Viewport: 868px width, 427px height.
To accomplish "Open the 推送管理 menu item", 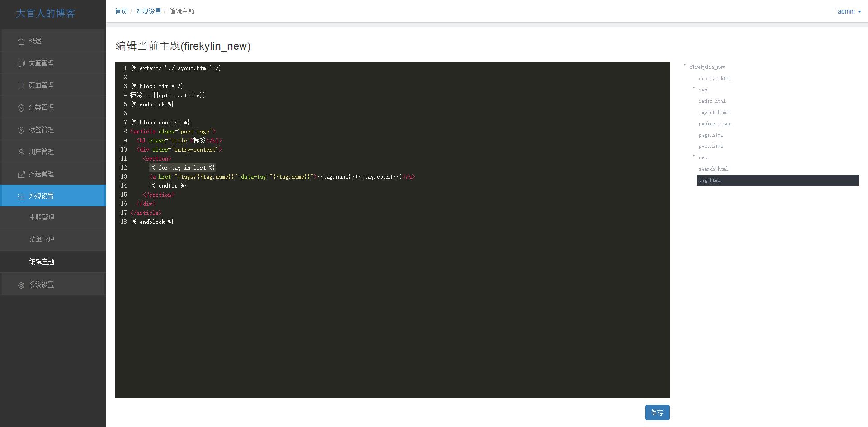I will point(53,174).
